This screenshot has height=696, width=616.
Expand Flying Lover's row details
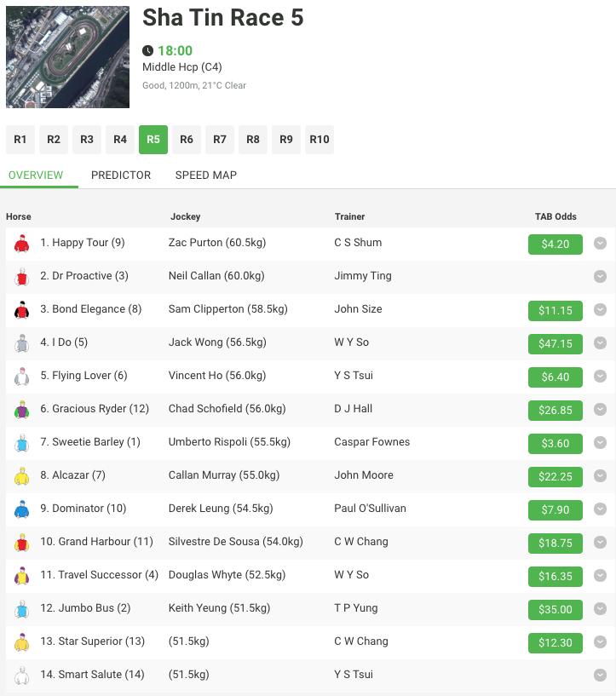tap(600, 376)
